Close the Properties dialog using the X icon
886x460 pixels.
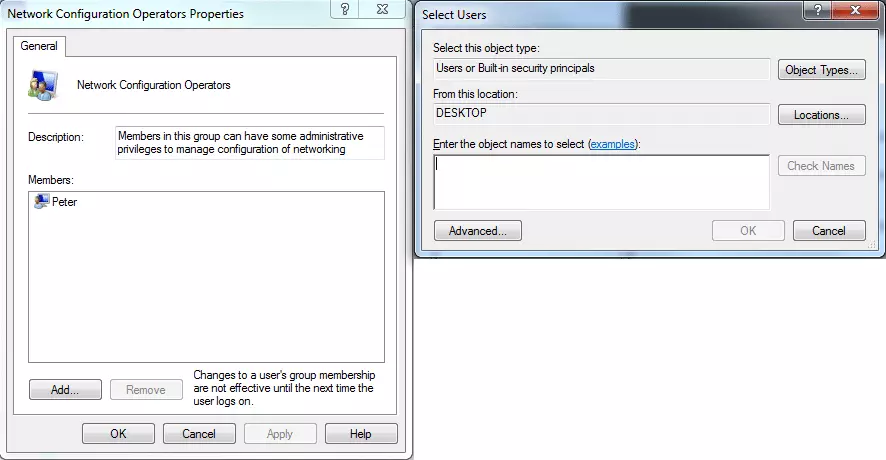coord(383,10)
